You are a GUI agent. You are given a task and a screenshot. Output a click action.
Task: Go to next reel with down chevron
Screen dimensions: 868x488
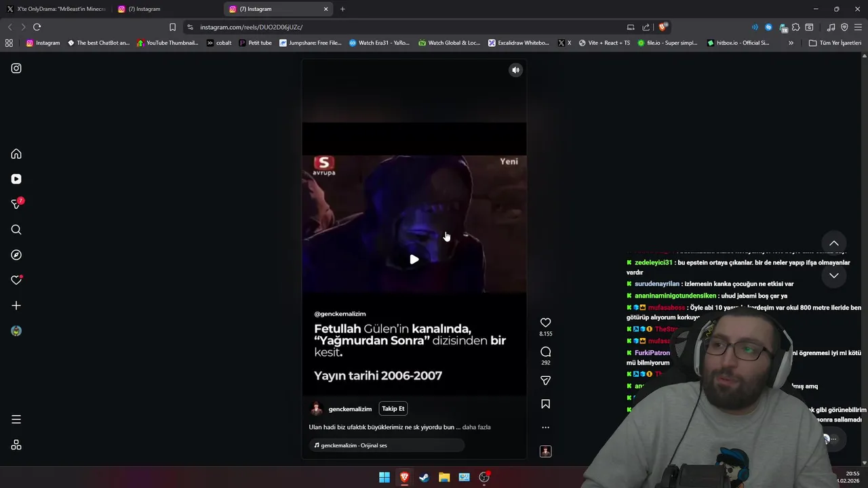833,276
